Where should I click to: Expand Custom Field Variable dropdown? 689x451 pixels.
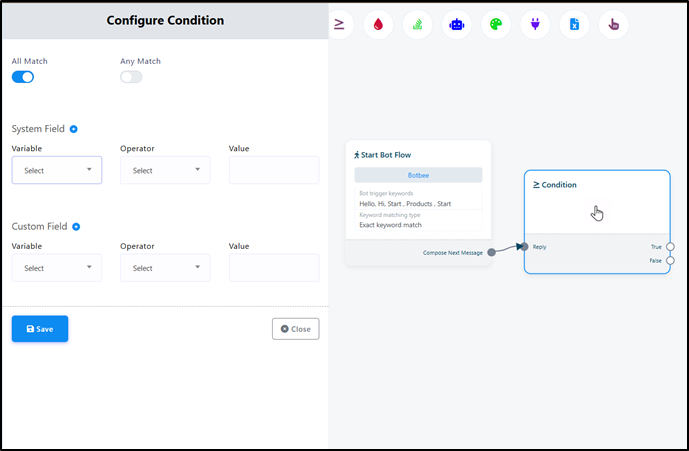[x=57, y=268]
